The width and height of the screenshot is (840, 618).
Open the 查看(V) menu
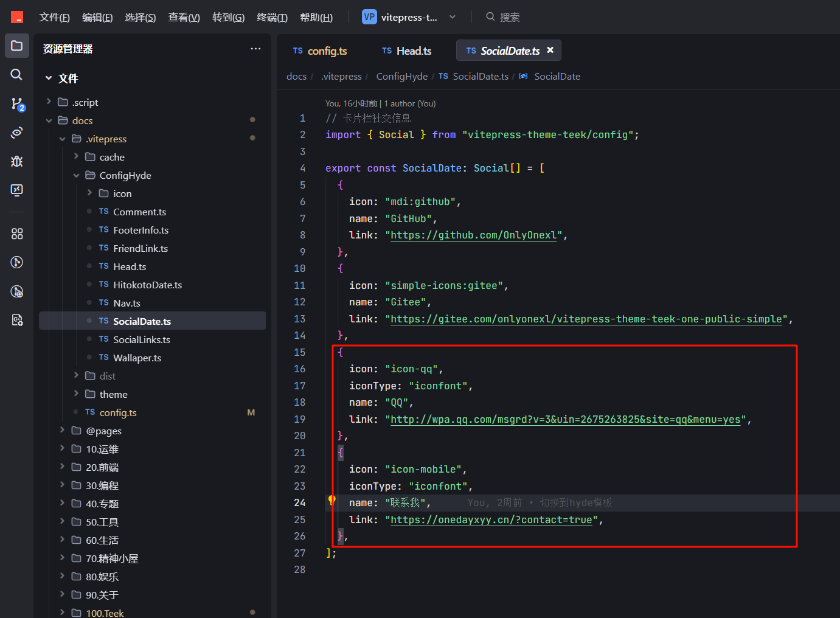pos(184,17)
